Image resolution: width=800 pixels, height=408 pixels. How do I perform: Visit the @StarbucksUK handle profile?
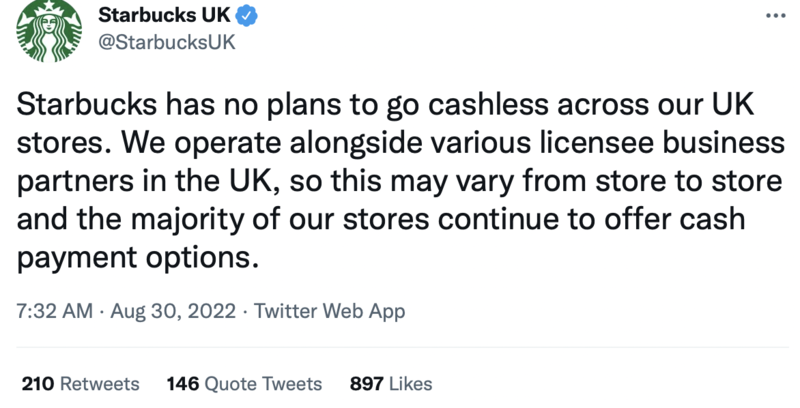[x=167, y=42]
